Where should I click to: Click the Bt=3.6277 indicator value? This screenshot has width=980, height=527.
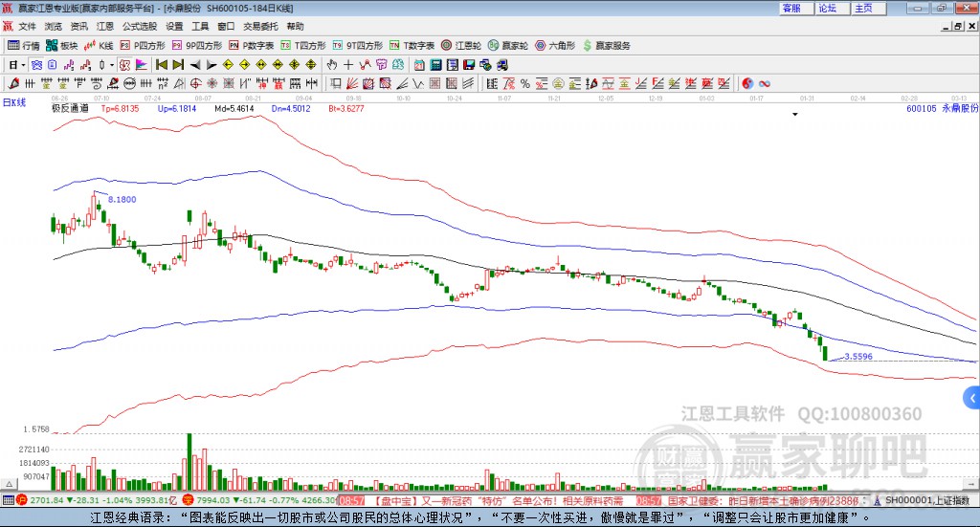[346, 108]
